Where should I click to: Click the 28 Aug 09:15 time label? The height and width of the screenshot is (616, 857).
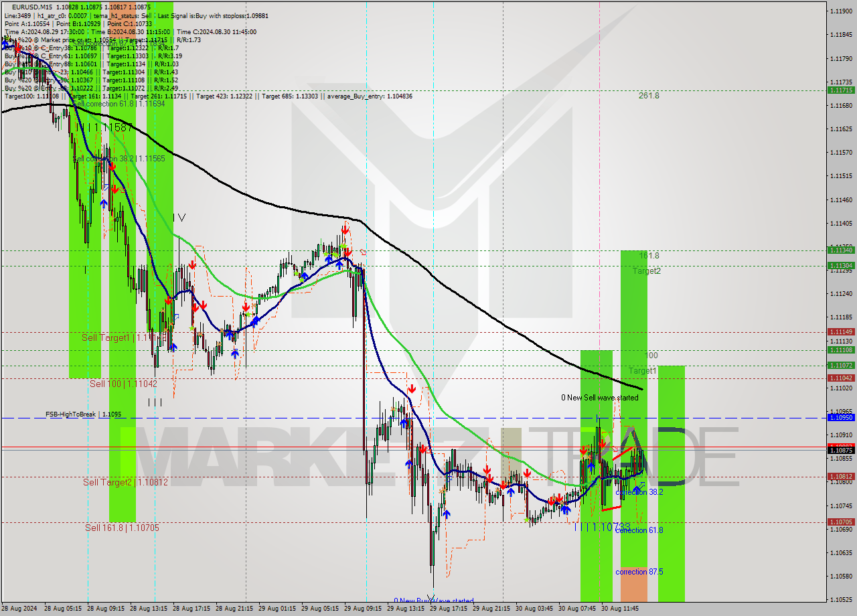107,609
